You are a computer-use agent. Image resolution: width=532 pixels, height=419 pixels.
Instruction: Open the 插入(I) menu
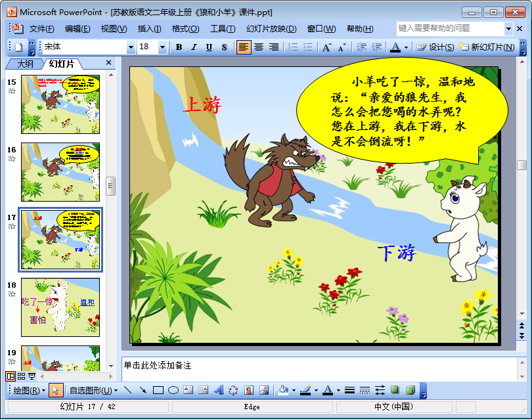coord(149,29)
